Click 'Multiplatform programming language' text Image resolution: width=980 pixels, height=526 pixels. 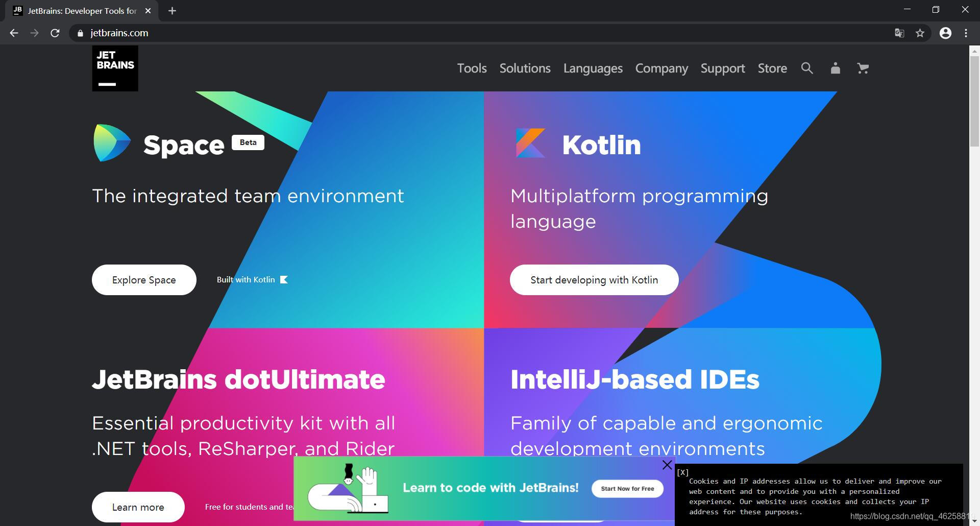(x=639, y=208)
